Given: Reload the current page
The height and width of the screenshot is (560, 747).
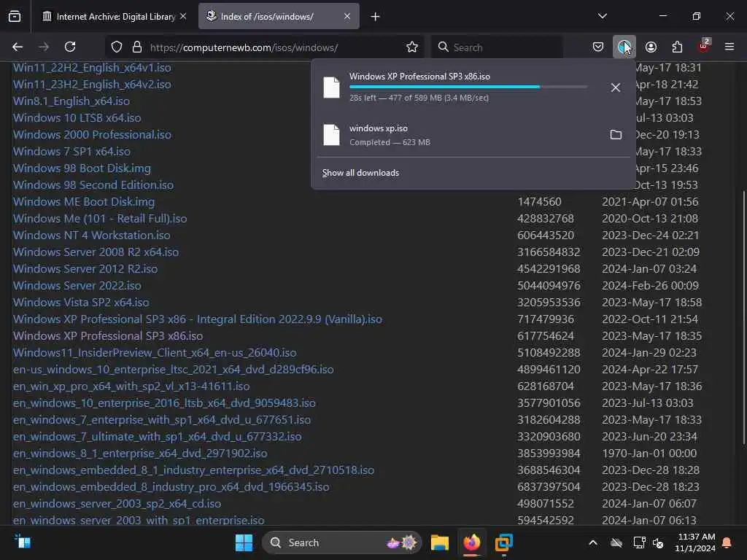Looking at the screenshot, I should 70,47.
